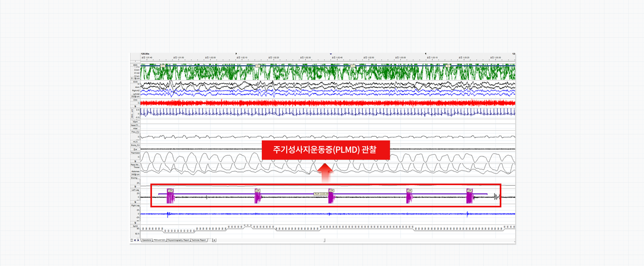Screen dimensions: 644x266
Task: Click the SpO2 channel label
Action: (135, 226)
